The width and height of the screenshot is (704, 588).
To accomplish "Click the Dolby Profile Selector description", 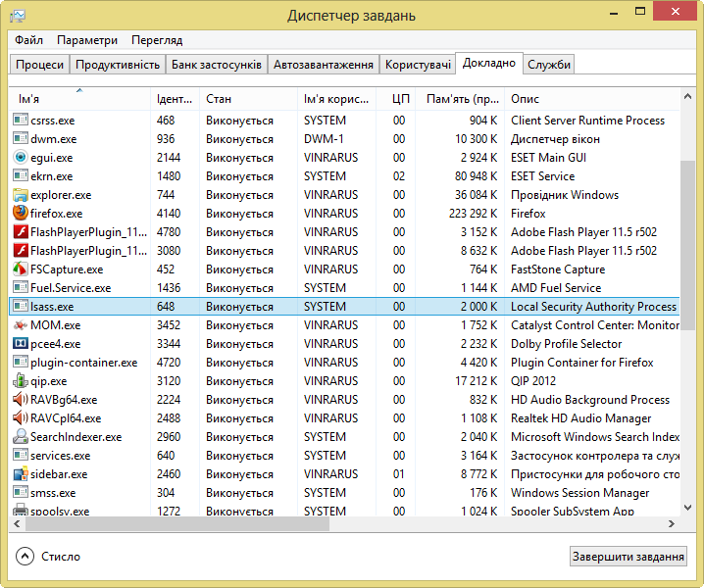I will click(x=566, y=344).
